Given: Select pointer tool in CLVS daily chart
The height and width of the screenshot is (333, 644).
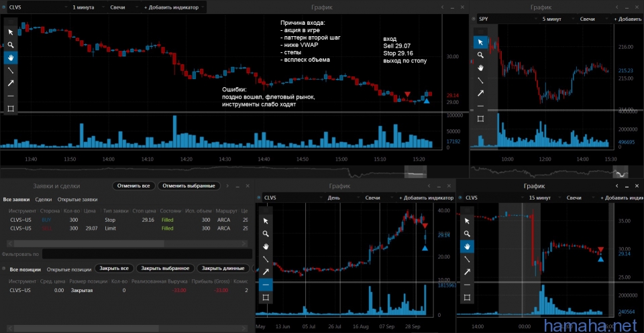Looking at the screenshot, I should click(266, 221).
